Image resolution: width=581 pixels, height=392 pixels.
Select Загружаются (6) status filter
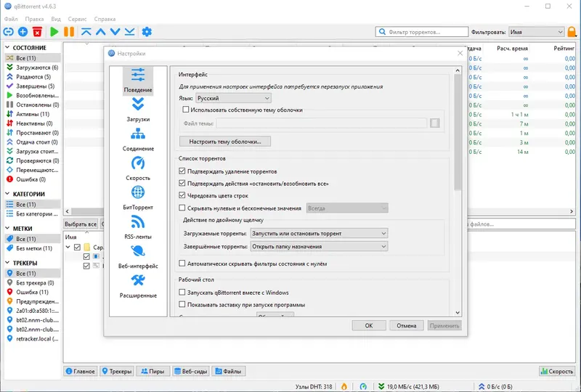(33, 68)
